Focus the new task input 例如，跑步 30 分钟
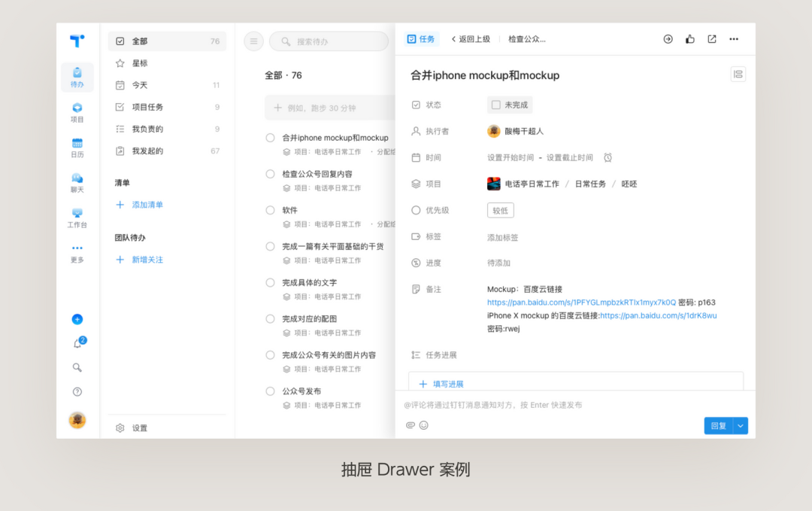 tap(330, 108)
